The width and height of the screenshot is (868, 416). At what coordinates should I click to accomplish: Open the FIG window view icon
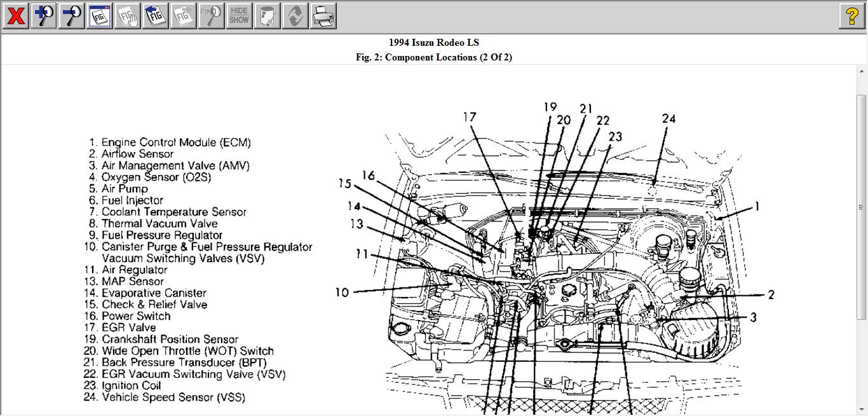[x=100, y=16]
